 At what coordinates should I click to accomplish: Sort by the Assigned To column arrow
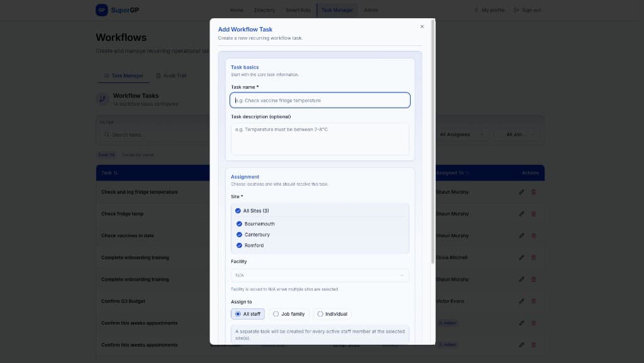pos(467,173)
